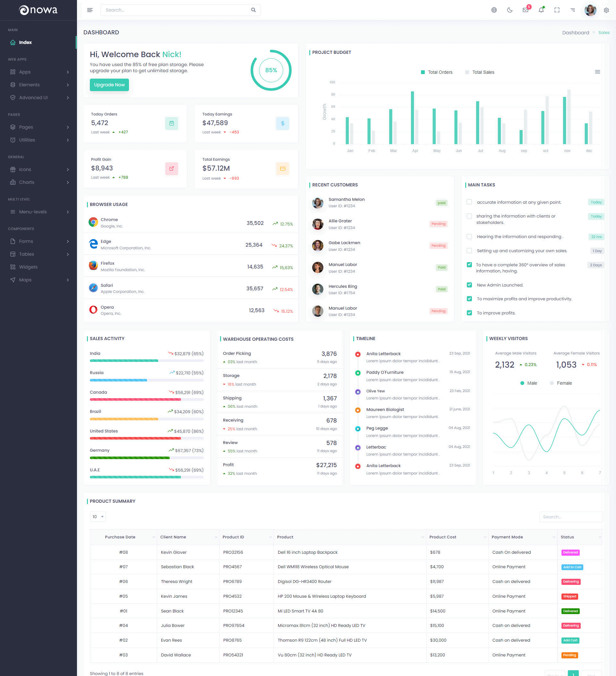This screenshot has width=616, height=676.
Task: Go to Index in sidebar
Action: (x=25, y=42)
